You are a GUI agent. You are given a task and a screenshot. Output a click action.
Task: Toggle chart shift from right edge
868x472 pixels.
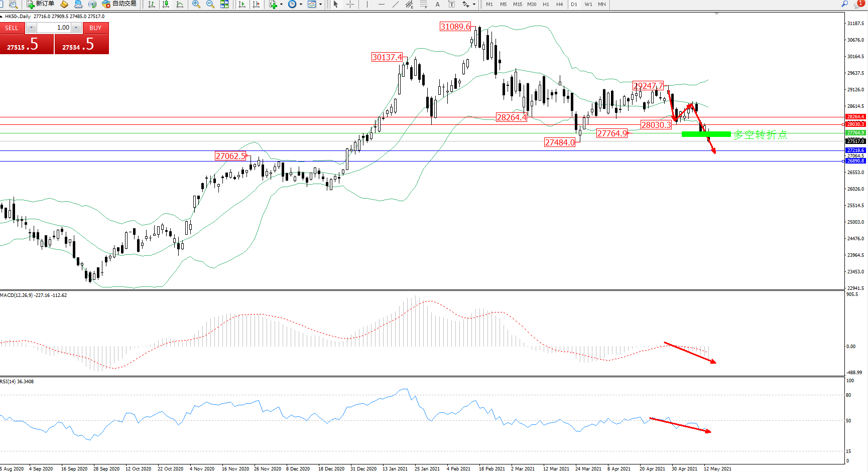(256, 4)
